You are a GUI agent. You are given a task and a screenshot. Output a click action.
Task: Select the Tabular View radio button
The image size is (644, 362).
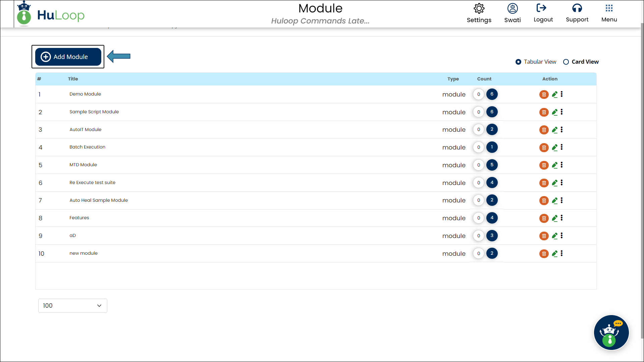point(518,62)
